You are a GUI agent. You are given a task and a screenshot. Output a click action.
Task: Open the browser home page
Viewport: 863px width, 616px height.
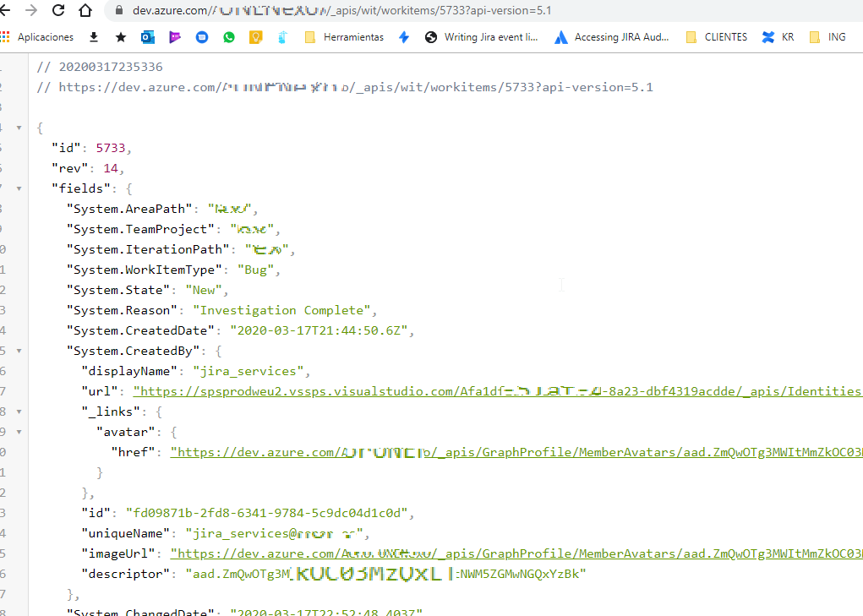point(85,10)
